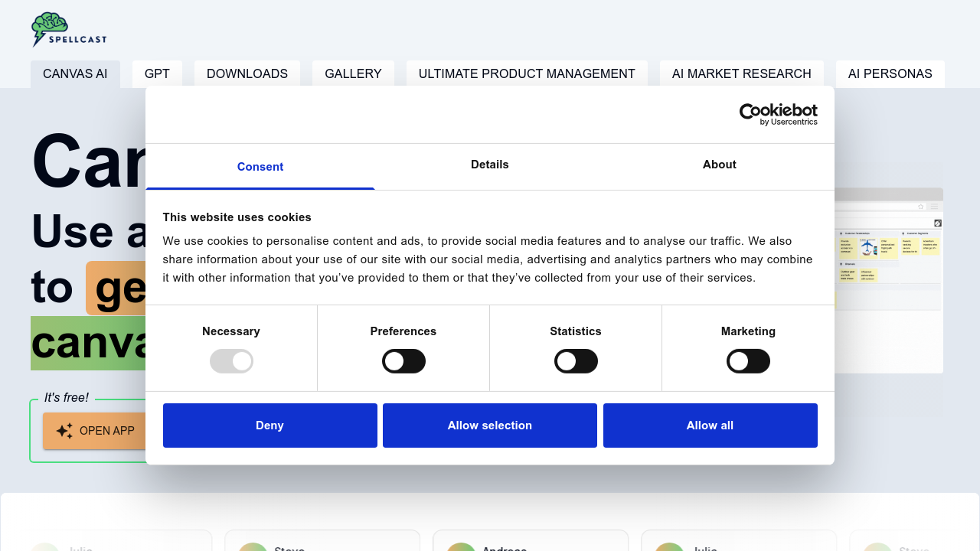Click the Cookiebot by Usercentrics logo
The width and height of the screenshot is (980, 551).
[778, 115]
